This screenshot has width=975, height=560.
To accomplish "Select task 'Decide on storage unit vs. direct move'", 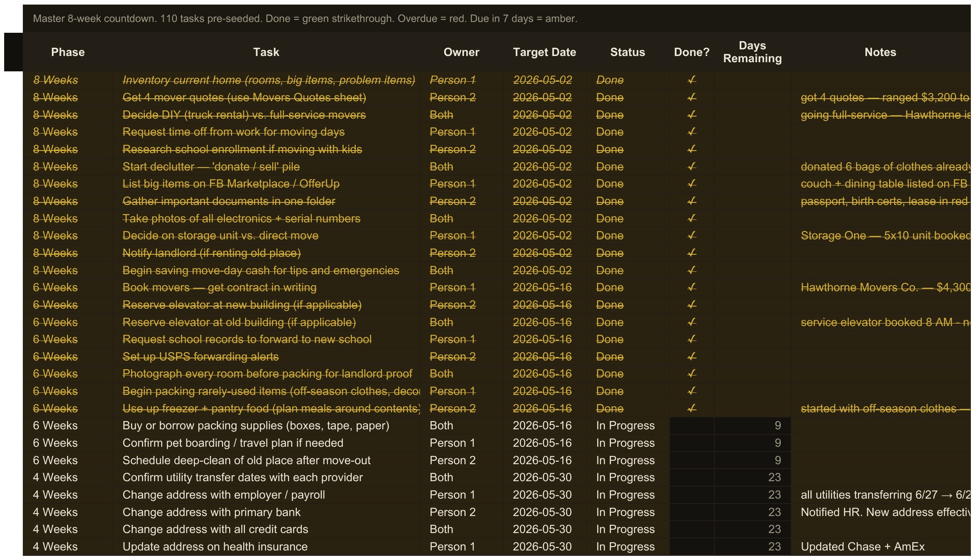I will [x=220, y=236].
